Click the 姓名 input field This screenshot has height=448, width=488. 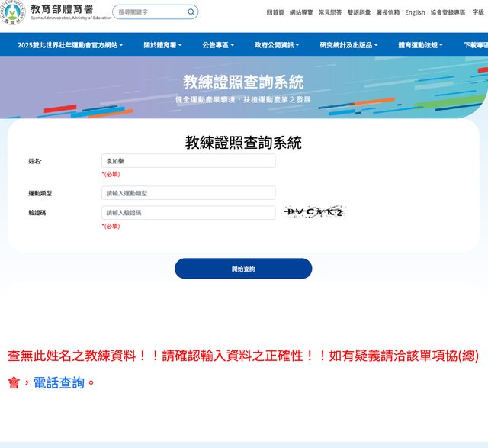(x=188, y=161)
